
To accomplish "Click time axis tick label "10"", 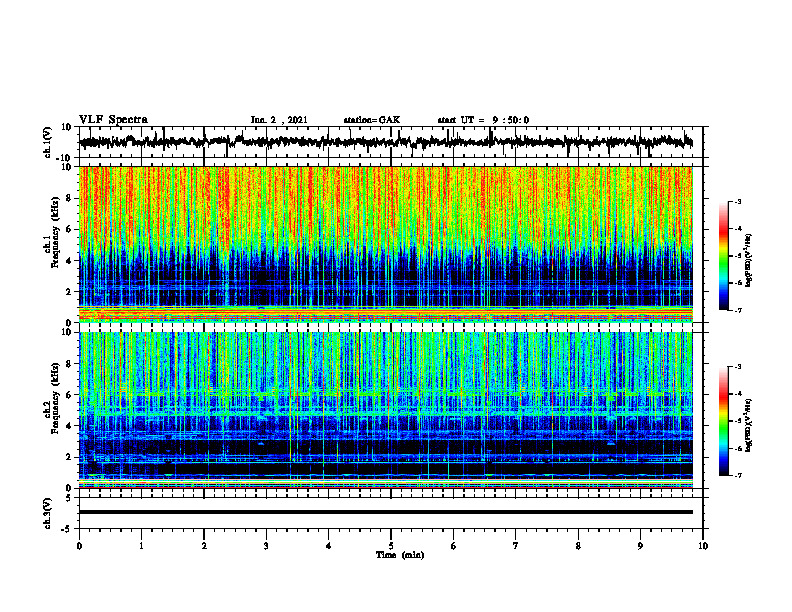I will (703, 546).
